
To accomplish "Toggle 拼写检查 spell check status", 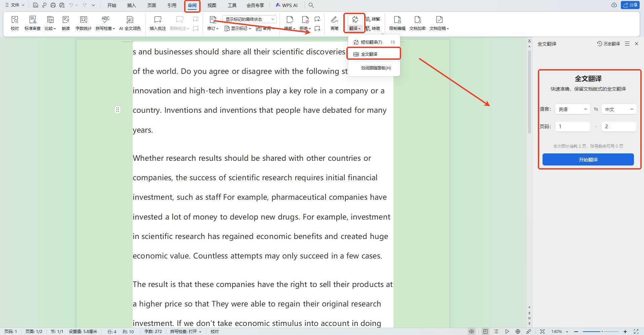I will 186,331.
